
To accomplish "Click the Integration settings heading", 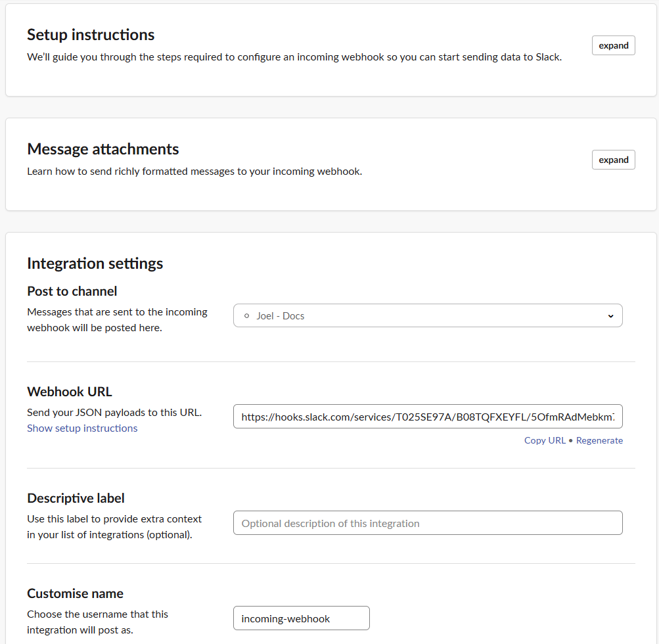I will [x=95, y=264].
